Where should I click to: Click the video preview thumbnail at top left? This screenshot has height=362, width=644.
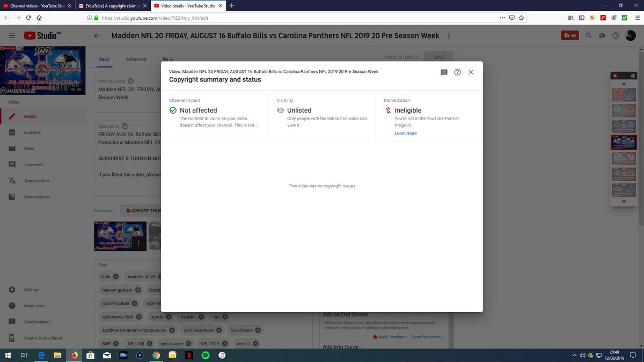pos(42,70)
